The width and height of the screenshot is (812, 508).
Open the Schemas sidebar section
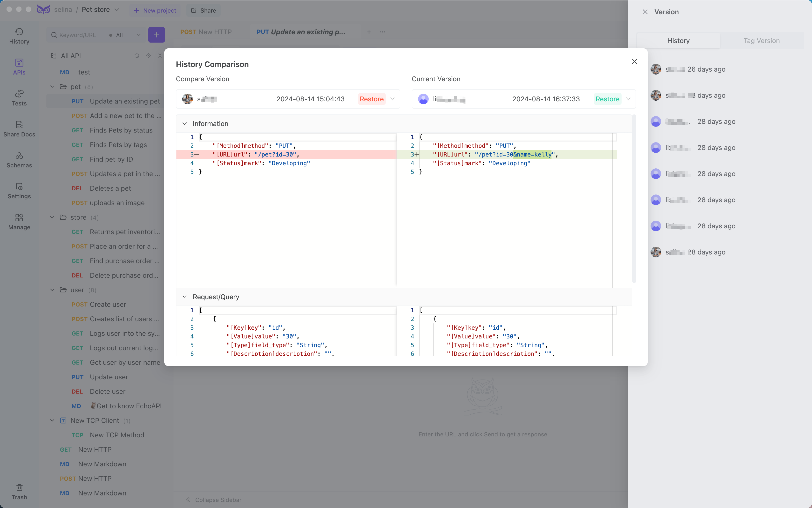[19, 160]
